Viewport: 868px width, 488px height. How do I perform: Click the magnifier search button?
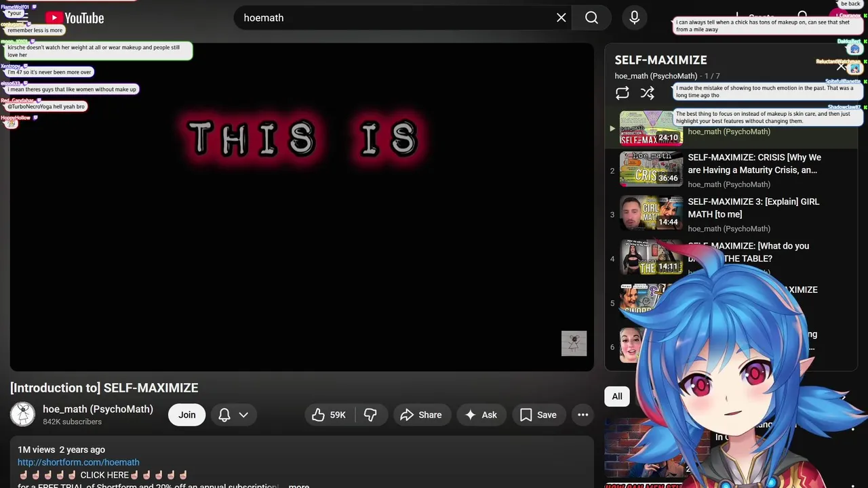coord(592,18)
